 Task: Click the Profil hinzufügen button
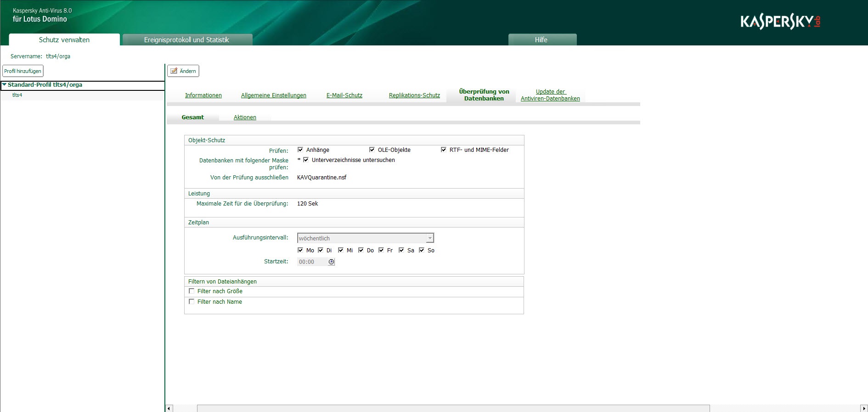(x=23, y=71)
